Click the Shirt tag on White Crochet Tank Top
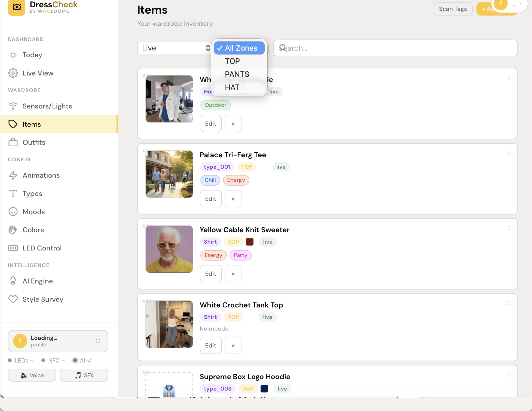532x411 pixels. (x=210, y=317)
